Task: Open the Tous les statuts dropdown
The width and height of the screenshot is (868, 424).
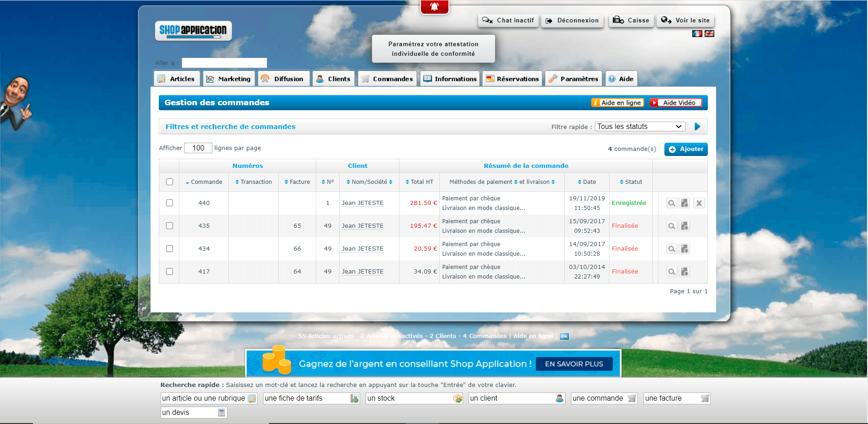Action: 639,127
